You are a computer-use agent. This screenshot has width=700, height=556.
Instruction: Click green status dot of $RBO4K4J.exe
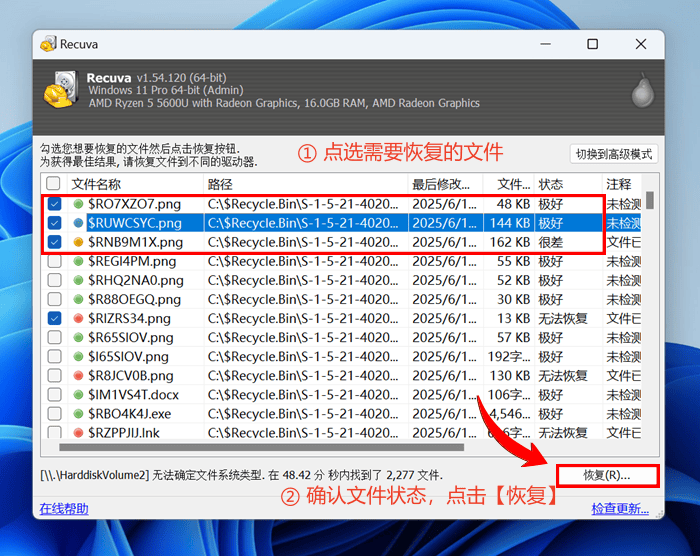[x=78, y=414]
